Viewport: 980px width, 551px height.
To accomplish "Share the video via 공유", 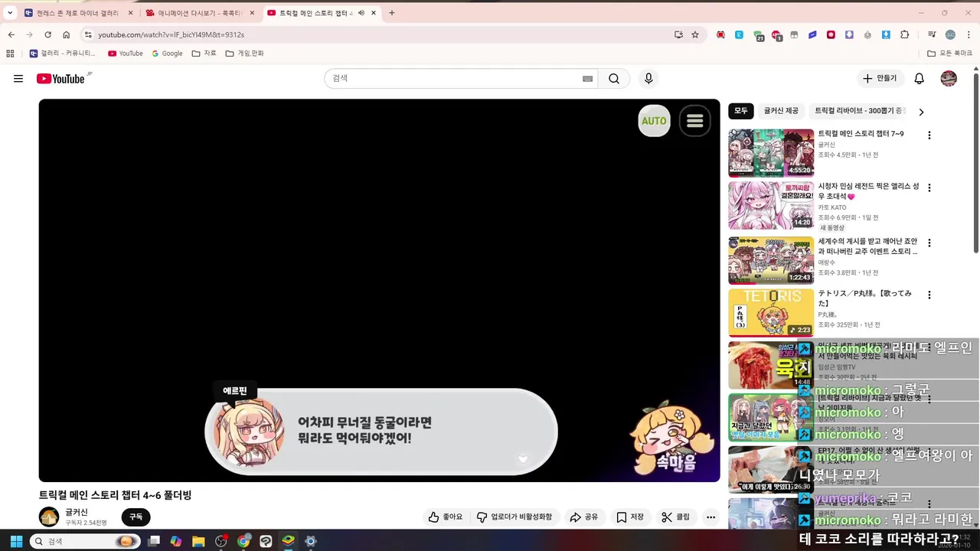I will coord(584,517).
